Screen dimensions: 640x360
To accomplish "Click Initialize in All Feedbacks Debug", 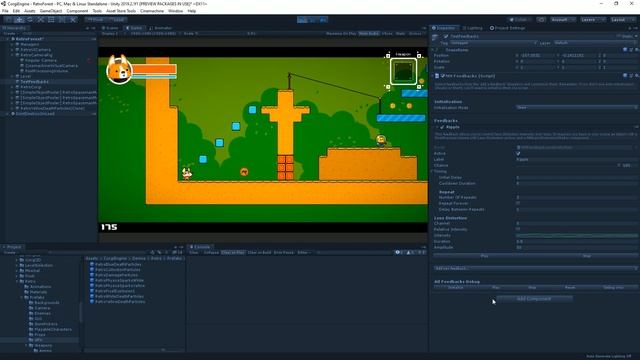I will pos(456,288).
